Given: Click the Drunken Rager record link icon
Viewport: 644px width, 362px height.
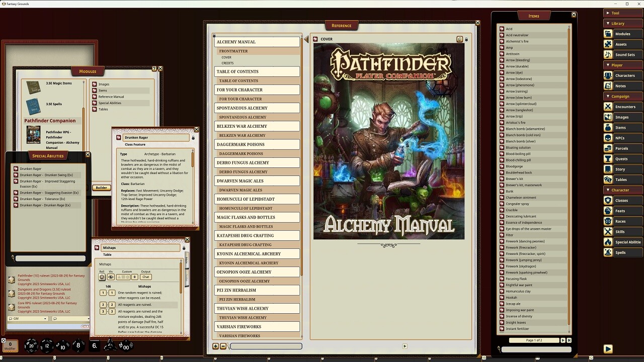Looking at the screenshot, I should pos(119,138).
